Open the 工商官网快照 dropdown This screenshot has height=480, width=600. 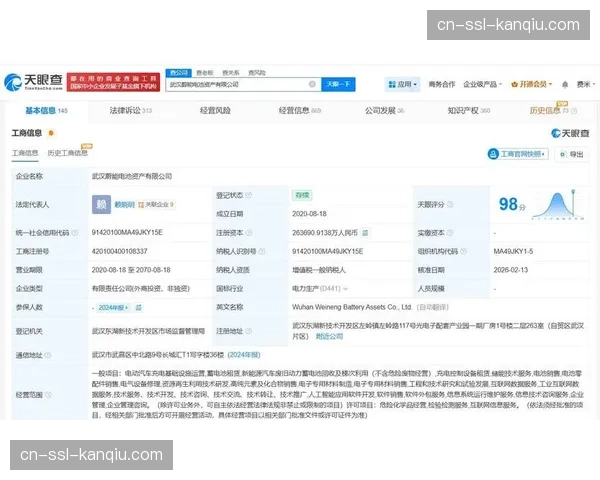[518, 154]
